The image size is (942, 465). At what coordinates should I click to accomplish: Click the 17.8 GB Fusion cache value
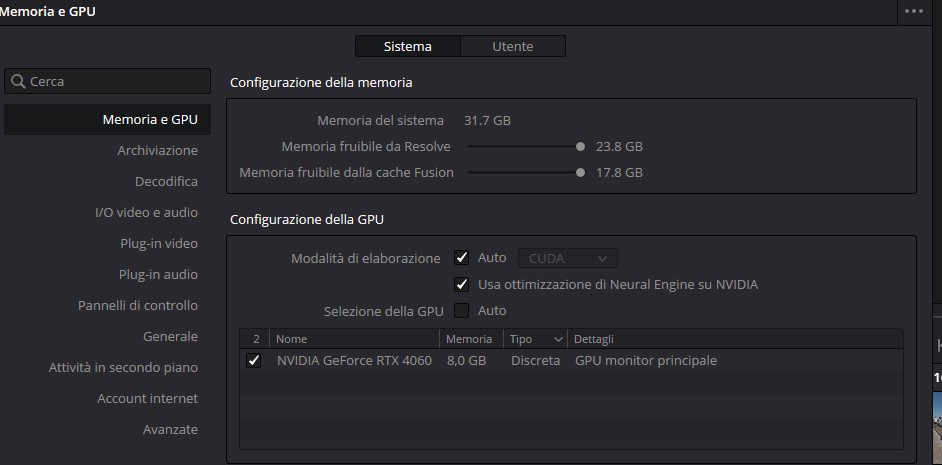[619, 173]
